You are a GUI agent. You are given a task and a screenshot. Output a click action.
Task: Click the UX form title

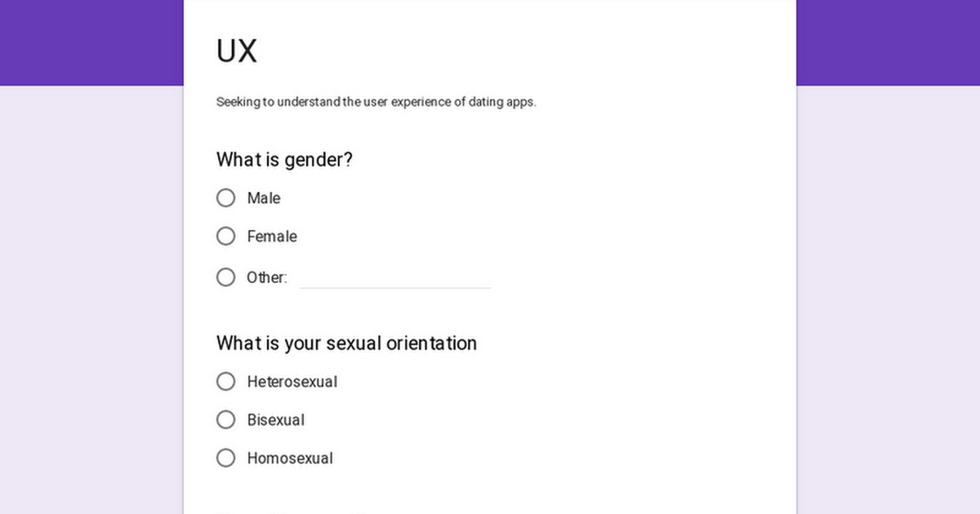point(237,51)
